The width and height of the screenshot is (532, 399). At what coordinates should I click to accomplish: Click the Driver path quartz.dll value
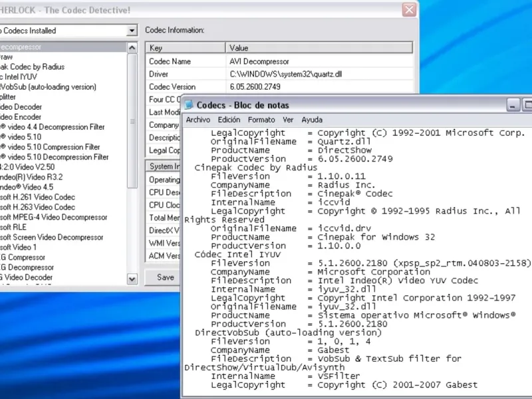(286, 74)
